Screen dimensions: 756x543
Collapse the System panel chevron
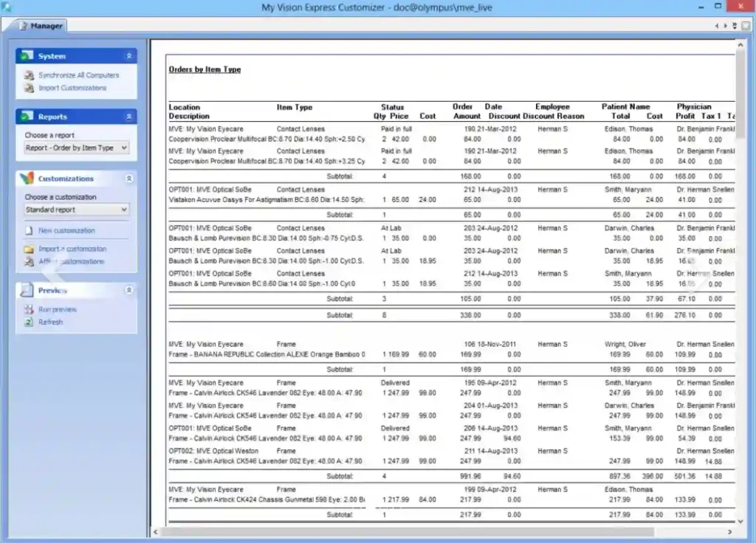pos(128,55)
